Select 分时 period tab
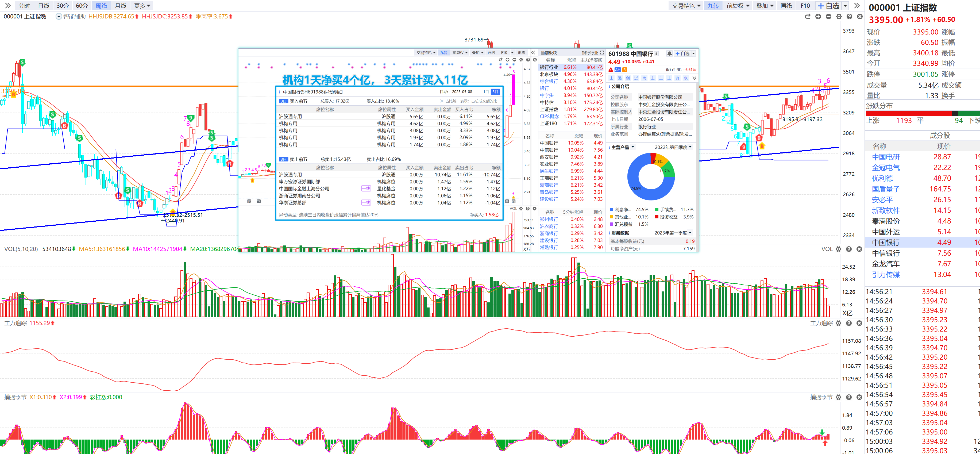This screenshot has height=454, width=980. (x=24, y=6)
